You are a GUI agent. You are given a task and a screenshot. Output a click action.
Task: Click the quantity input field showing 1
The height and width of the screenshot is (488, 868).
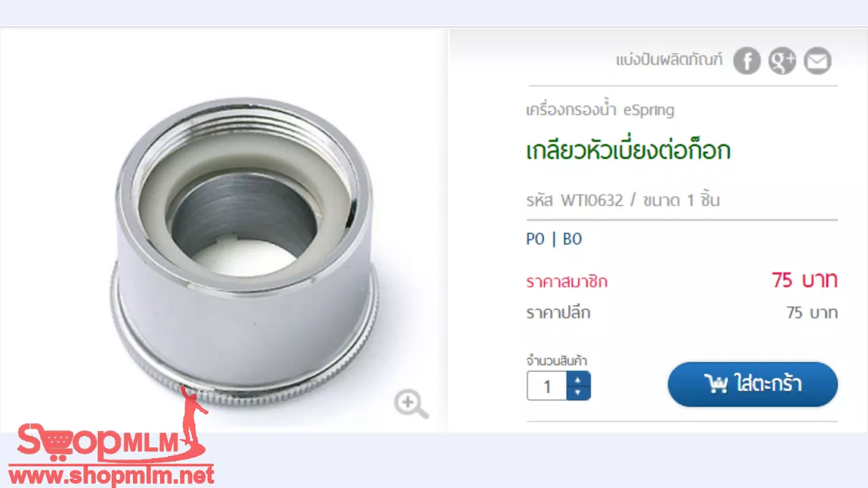tap(547, 386)
